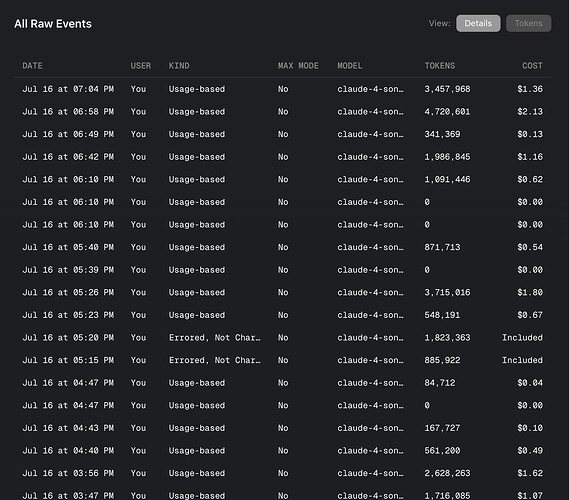Image resolution: width=569 pixels, height=500 pixels.
Task: Select the Jul 16 06:42 PM event row
Action: pyautogui.click(x=283, y=157)
